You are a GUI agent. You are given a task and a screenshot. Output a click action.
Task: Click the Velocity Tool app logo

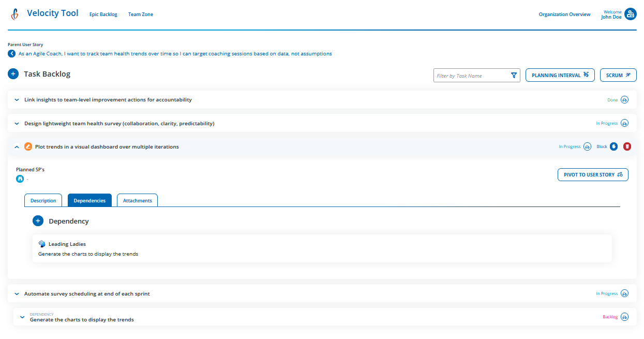click(x=14, y=13)
